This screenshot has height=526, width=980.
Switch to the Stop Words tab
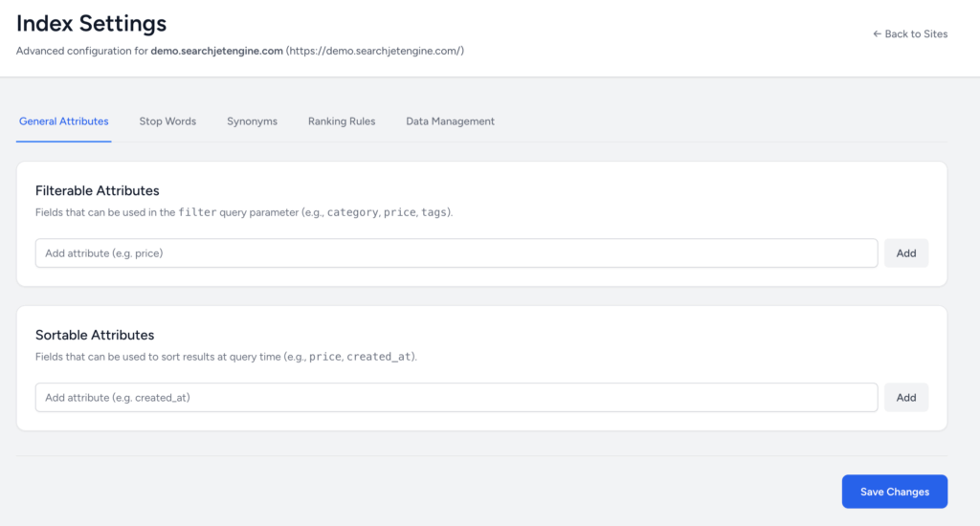point(167,121)
